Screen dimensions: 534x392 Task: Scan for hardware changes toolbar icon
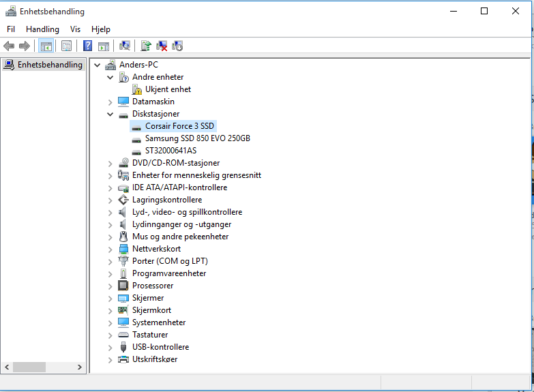pos(125,46)
